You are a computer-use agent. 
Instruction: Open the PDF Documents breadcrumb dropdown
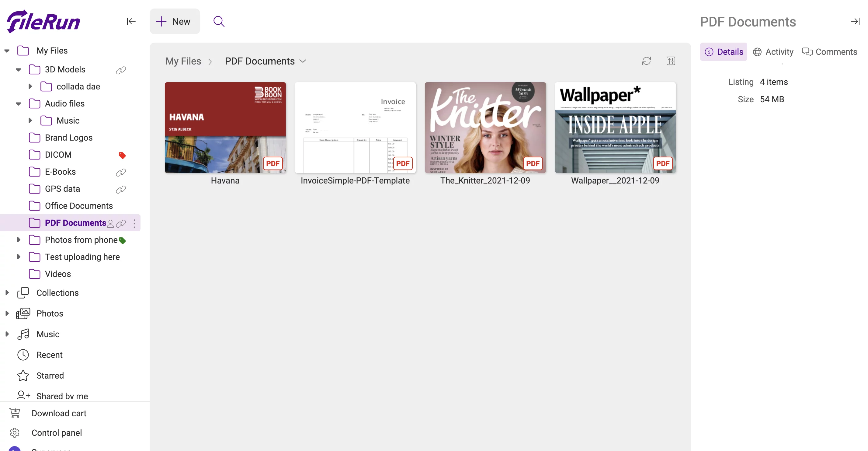(x=303, y=61)
